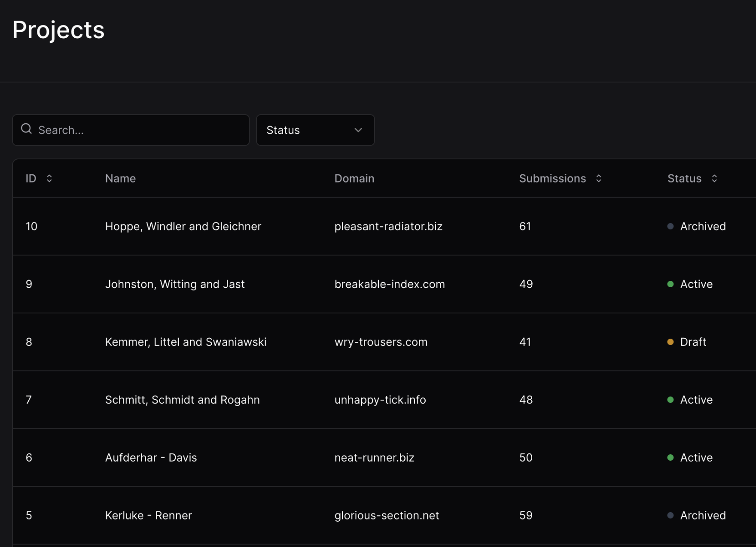The image size is (756, 547).
Task: Select the breakable-index.com domain
Action: coord(389,284)
